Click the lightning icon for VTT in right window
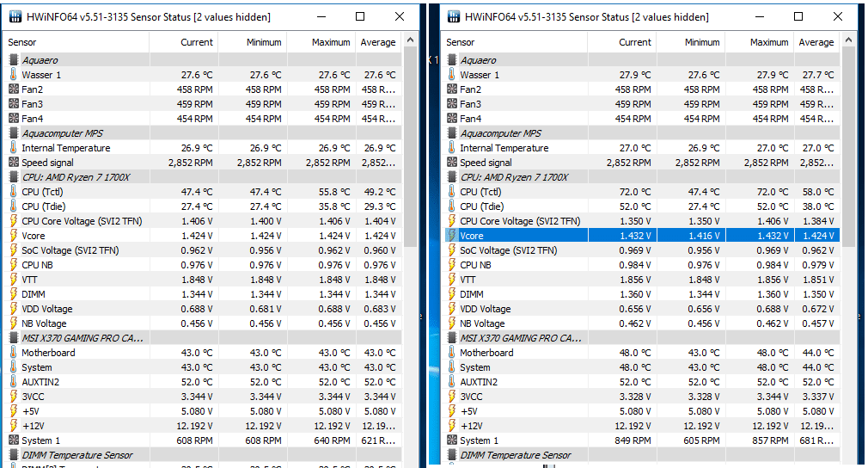This screenshot has height=468, width=868. (x=452, y=280)
